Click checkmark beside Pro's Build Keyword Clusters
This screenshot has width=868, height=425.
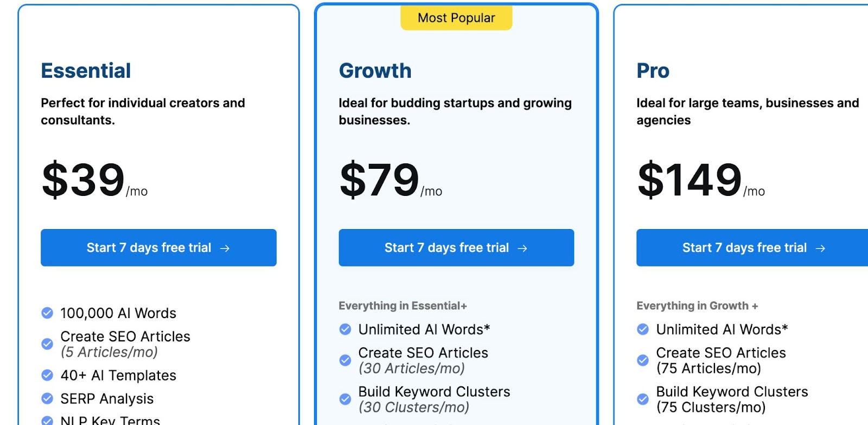click(643, 399)
